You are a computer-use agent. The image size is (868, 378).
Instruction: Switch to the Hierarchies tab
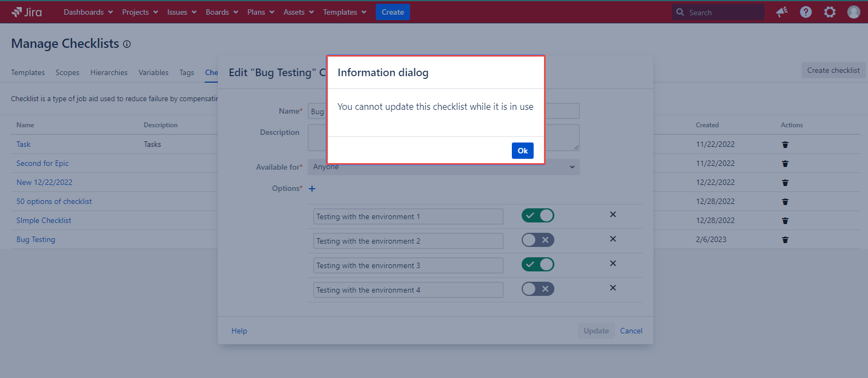point(109,72)
